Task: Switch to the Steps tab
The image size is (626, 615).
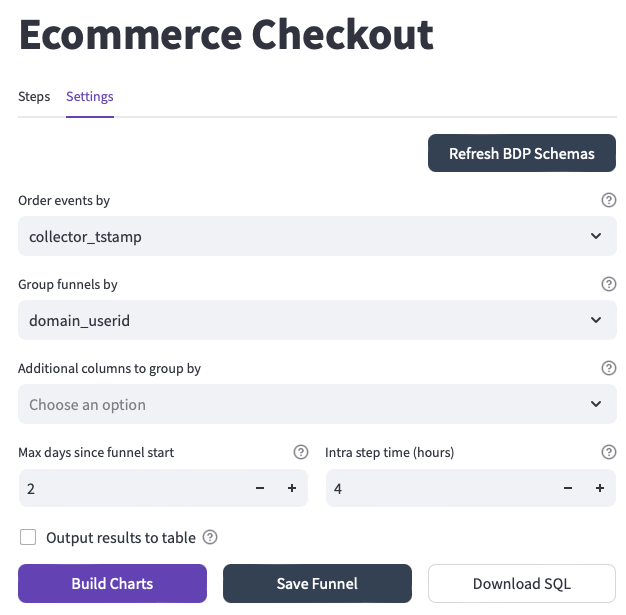Action: click(x=34, y=97)
